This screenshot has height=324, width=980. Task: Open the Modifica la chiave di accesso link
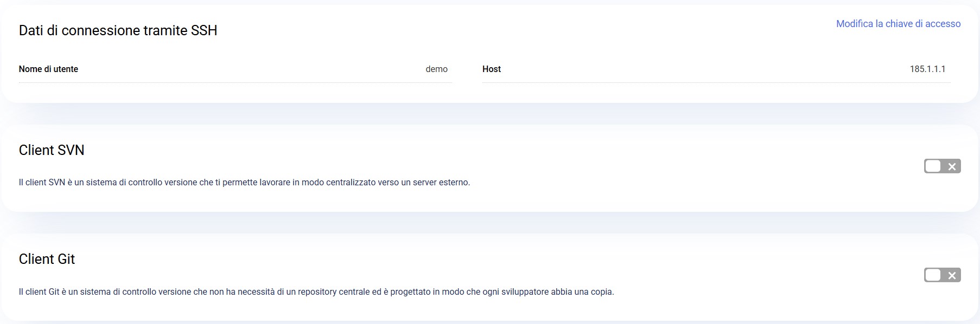click(x=898, y=24)
